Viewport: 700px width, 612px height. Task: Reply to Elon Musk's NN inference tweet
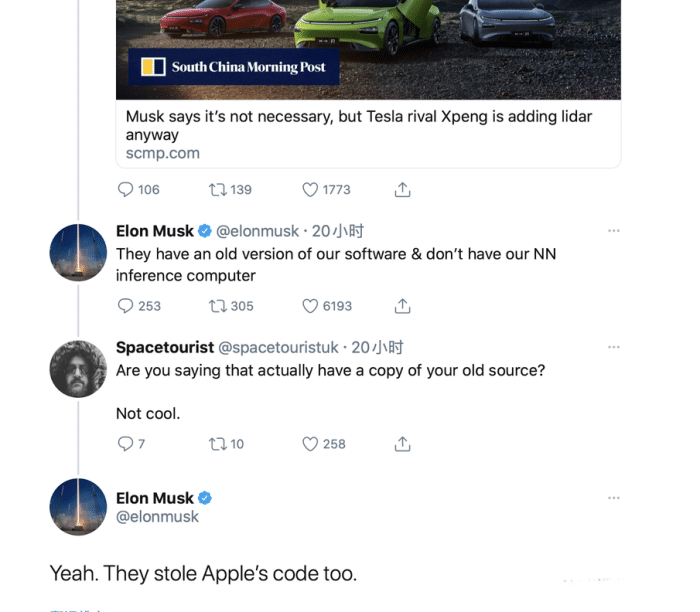(x=125, y=306)
